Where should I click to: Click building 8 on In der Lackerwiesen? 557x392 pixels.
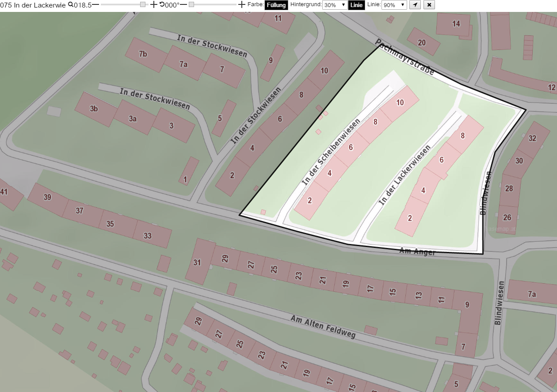[463, 135]
